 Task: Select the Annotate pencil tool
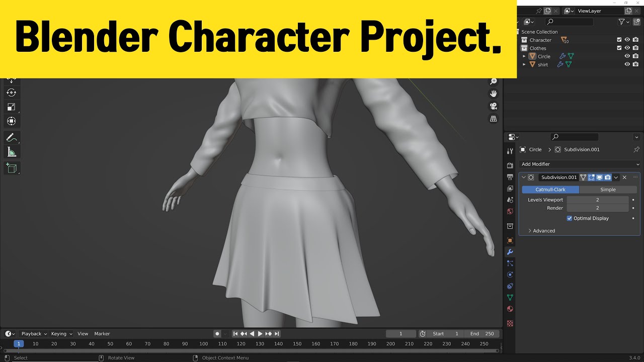(x=11, y=138)
